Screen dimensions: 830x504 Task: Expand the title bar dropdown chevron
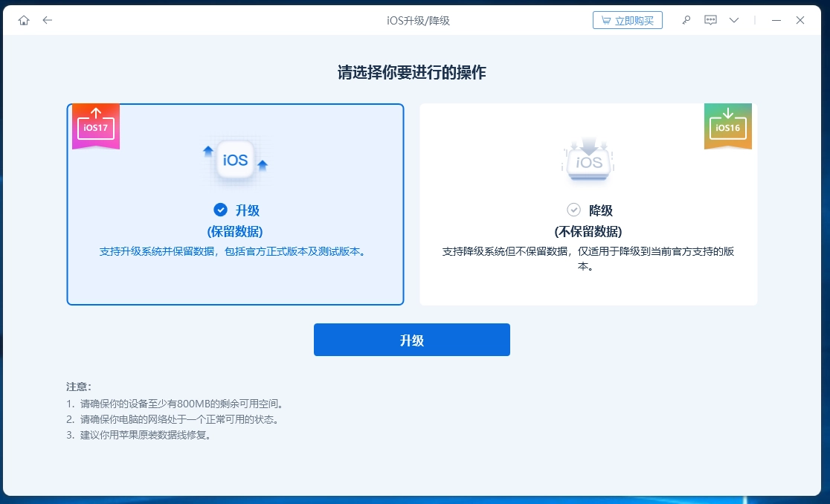pyautogui.click(x=734, y=20)
